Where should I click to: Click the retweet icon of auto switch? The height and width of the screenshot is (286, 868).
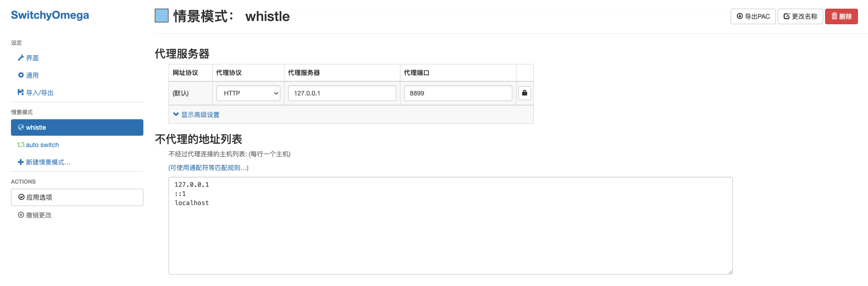coord(21,144)
